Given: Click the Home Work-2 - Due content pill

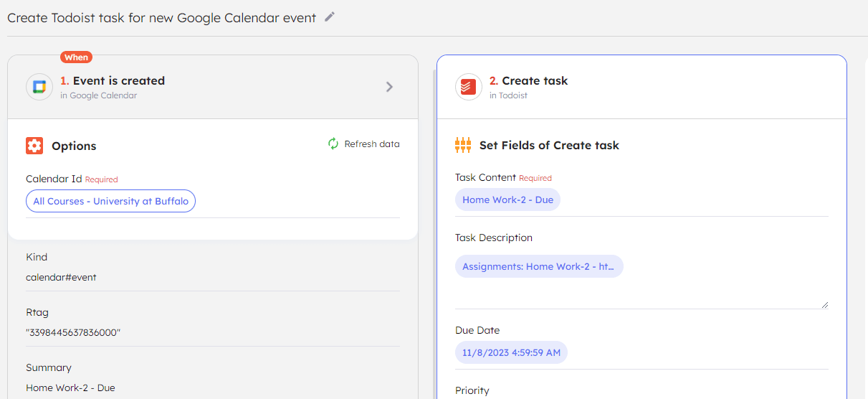Looking at the screenshot, I should tap(507, 199).
